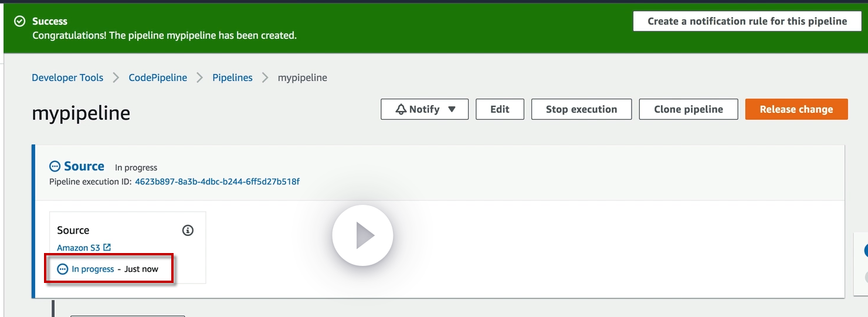Viewport: 868px width, 317px height.
Task: Click the bell icon on Notify
Action: (x=401, y=109)
